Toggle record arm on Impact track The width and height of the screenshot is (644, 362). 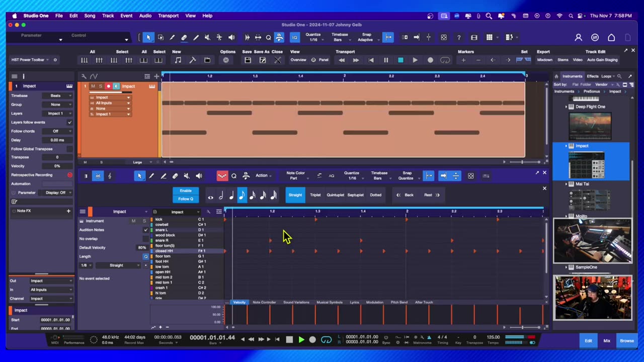coord(108,86)
